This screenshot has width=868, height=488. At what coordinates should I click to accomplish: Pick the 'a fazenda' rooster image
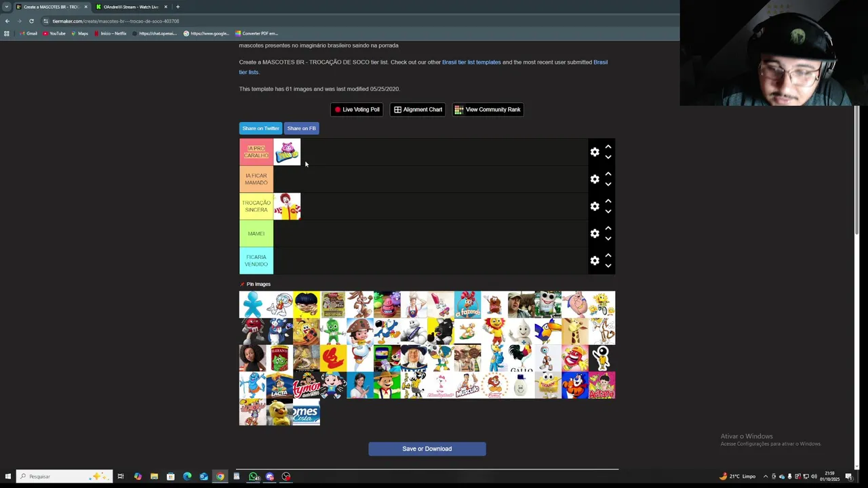point(467,304)
